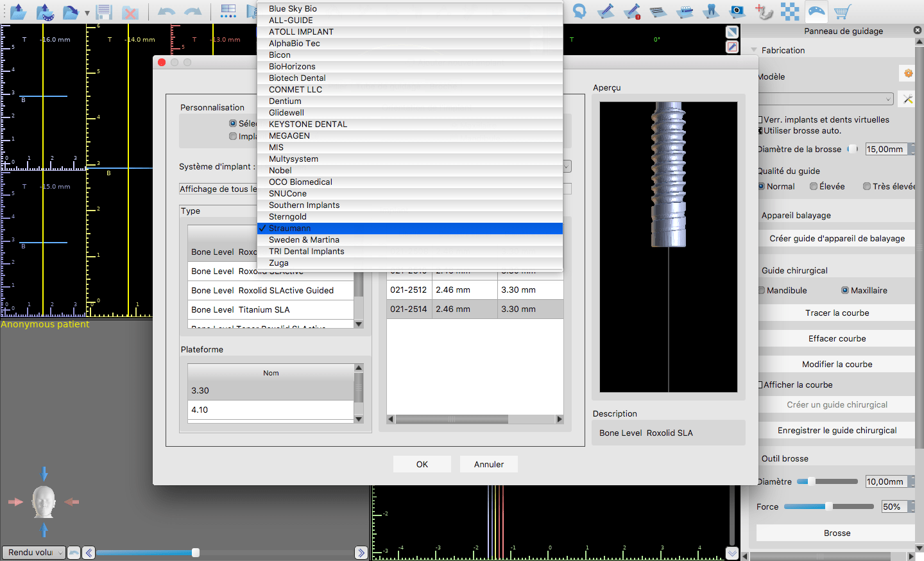Viewport: 924px width, 561px height.
Task: Open the tooth restoration tool icon
Action: tap(710, 12)
